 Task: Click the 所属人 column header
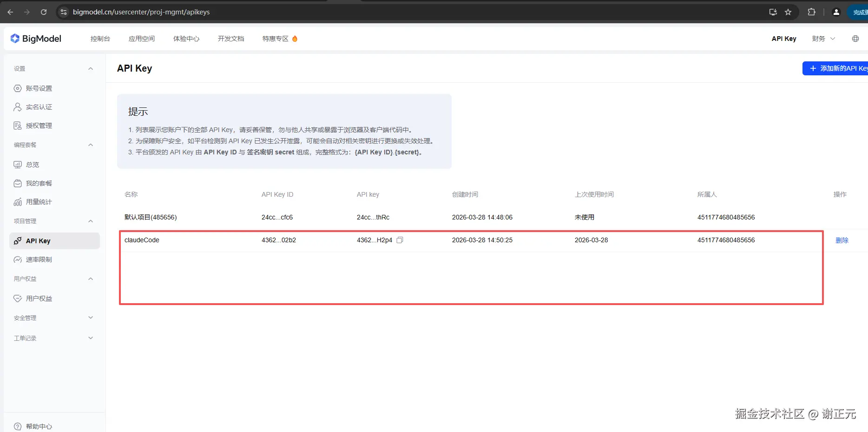[x=707, y=194]
